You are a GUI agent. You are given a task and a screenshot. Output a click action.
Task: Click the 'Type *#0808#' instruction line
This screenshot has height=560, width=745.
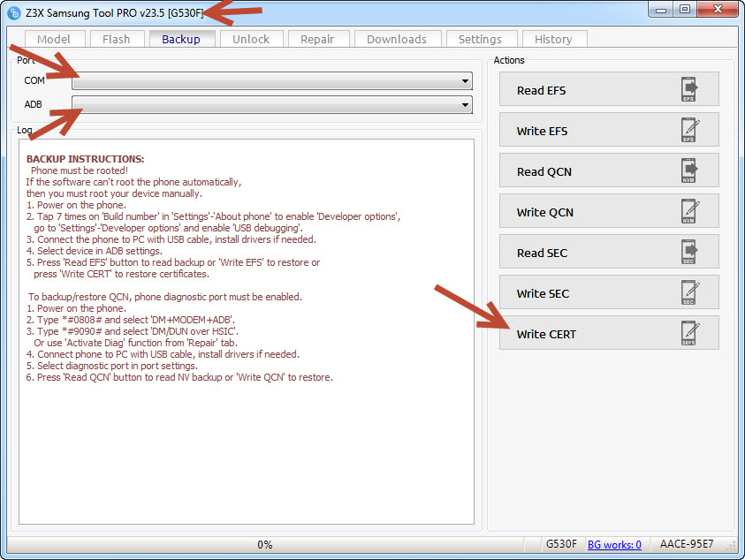[131, 320]
